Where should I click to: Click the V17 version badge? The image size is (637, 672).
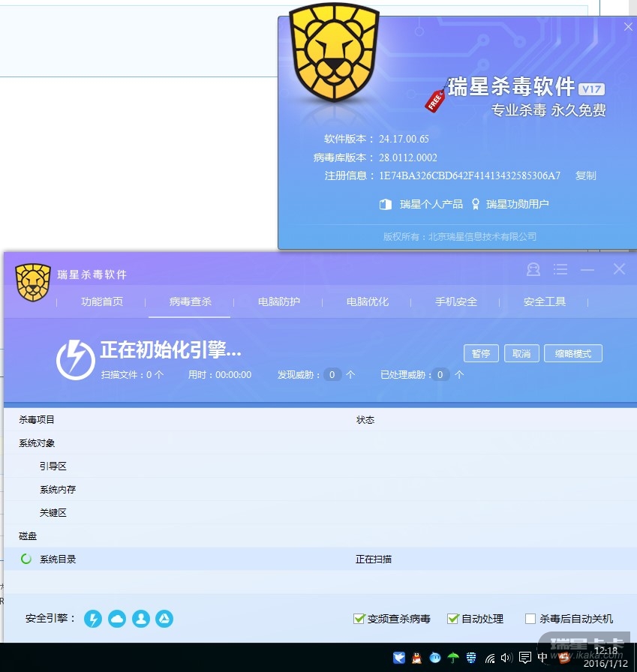(591, 89)
